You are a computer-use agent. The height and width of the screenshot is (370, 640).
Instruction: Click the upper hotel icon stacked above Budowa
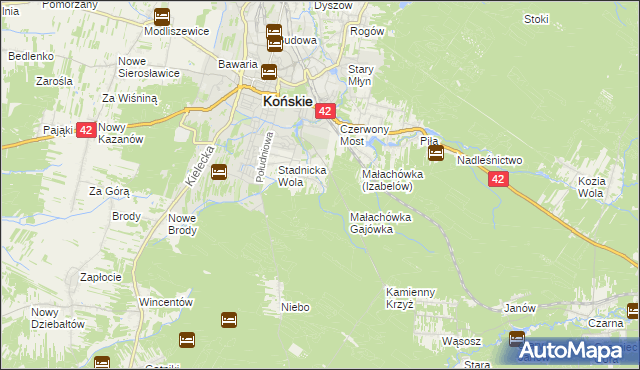[x=274, y=32]
